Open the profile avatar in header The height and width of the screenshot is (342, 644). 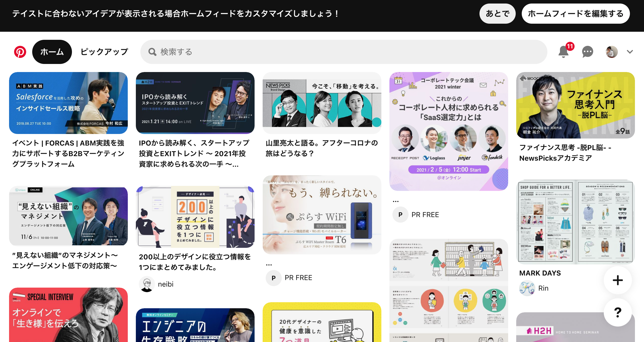[612, 52]
